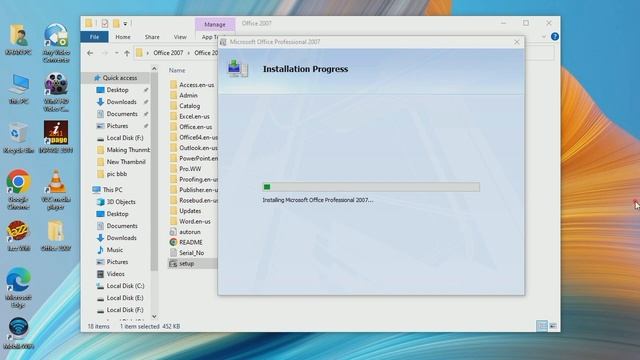Image resolution: width=640 pixels, height=360 pixels.
Task: Open the View ribbon tab
Action: pos(180,37)
